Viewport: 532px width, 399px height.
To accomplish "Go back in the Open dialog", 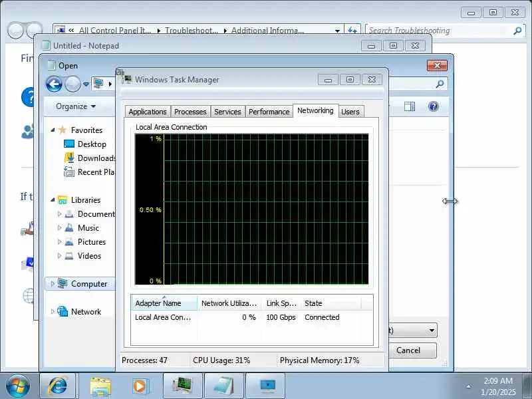I will [x=54, y=84].
